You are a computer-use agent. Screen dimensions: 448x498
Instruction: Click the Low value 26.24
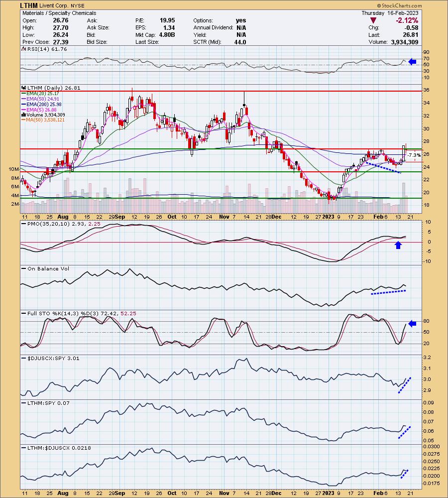(x=61, y=35)
